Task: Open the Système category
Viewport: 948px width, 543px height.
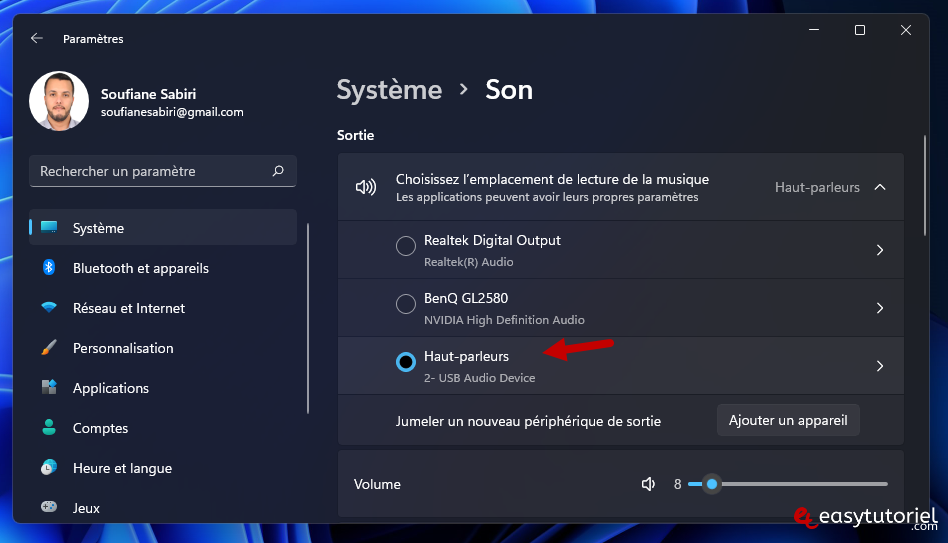Action: [163, 227]
